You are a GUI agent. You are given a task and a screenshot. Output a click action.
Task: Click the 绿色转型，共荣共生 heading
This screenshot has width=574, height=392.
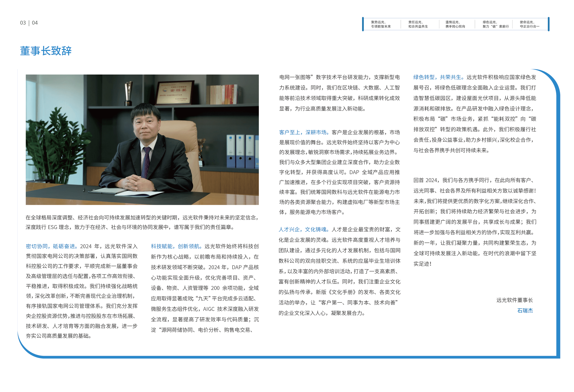pyautogui.click(x=439, y=77)
